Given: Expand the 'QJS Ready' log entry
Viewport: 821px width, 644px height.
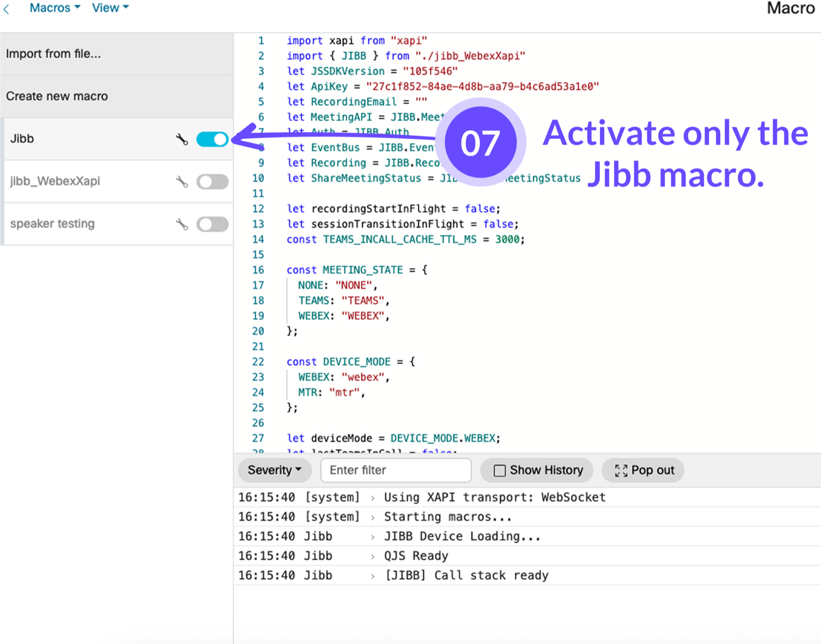Looking at the screenshot, I should 373,556.
